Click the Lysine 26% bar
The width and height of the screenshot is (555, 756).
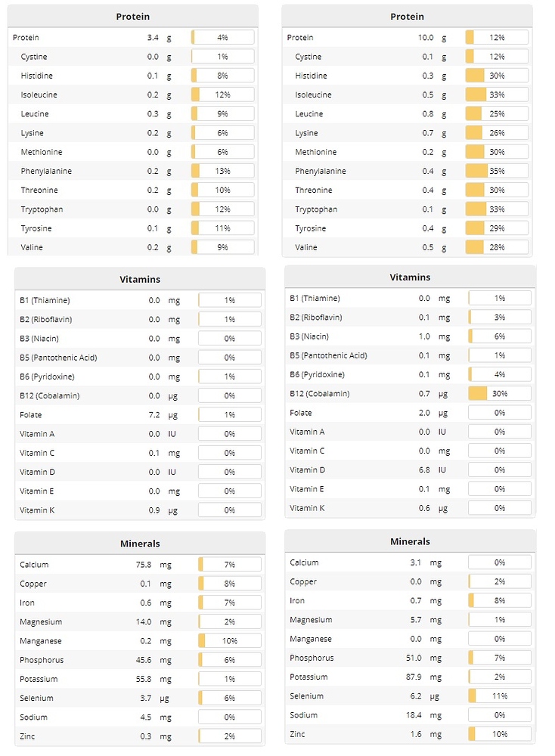(497, 133)
